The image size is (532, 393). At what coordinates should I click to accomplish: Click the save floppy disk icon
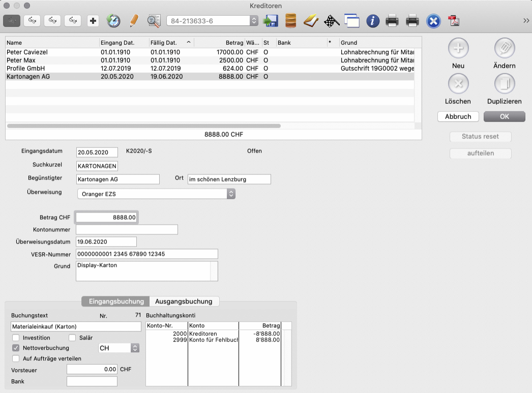tap(271, 21)
